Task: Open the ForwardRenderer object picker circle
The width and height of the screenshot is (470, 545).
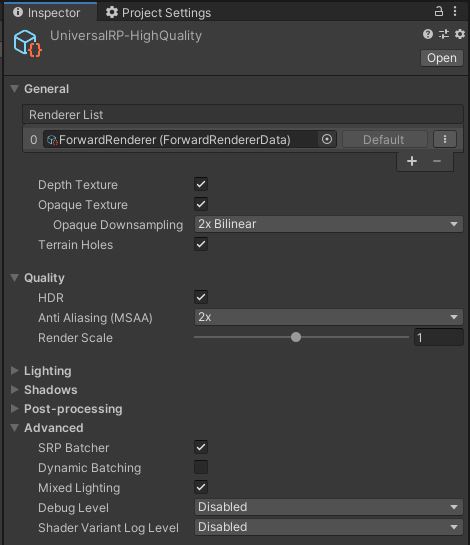Action: (x=327, y=139)
